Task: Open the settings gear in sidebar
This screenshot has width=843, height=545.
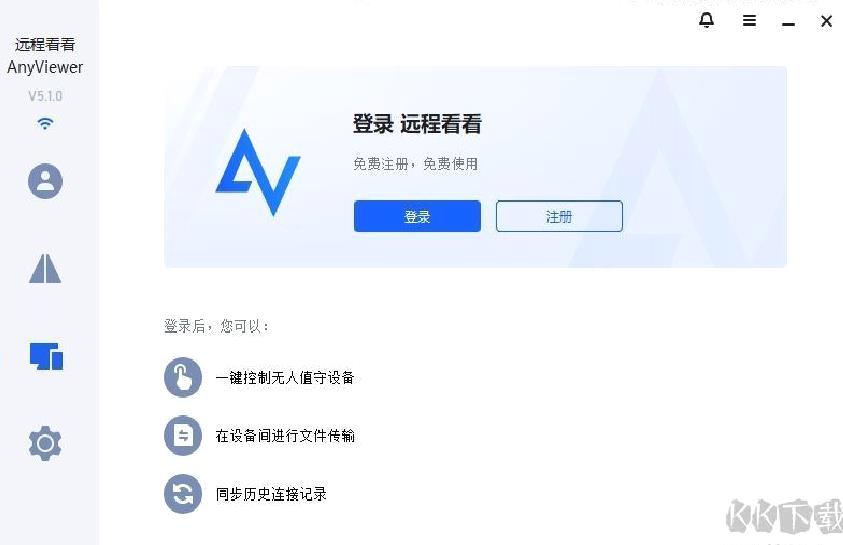Action: point(45,443)
